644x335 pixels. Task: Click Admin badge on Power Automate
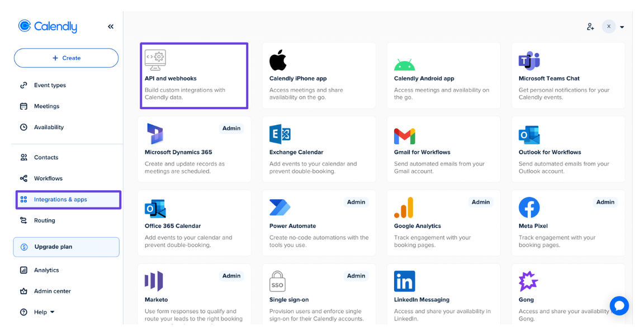pyautogui.click(x=356, y=202)
